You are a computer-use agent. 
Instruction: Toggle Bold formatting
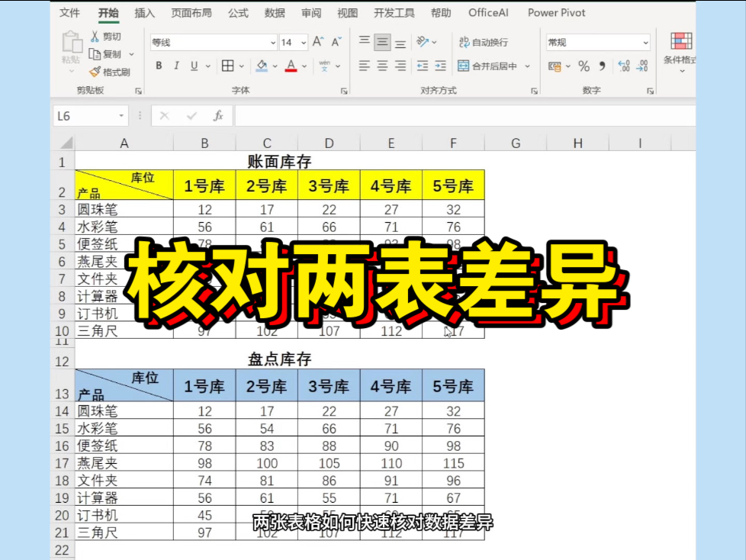[158, 66]
